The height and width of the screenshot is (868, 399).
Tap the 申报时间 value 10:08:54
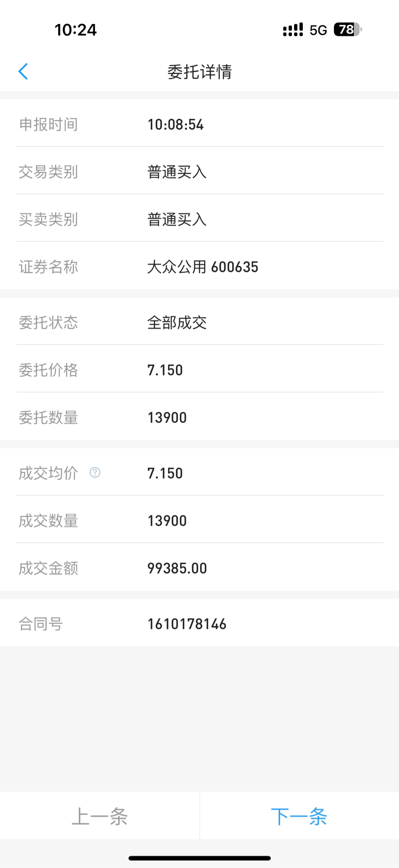tap(176, 124)
